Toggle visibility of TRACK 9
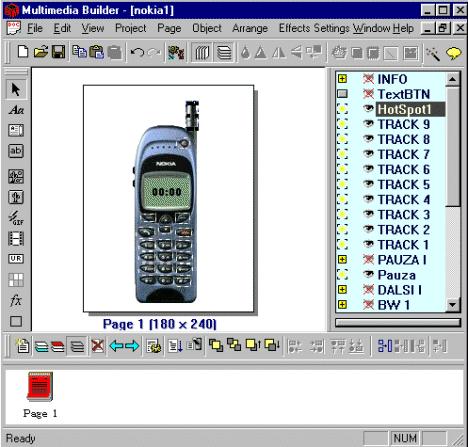This screenshot has width=468, height=447. coord(368,124)
